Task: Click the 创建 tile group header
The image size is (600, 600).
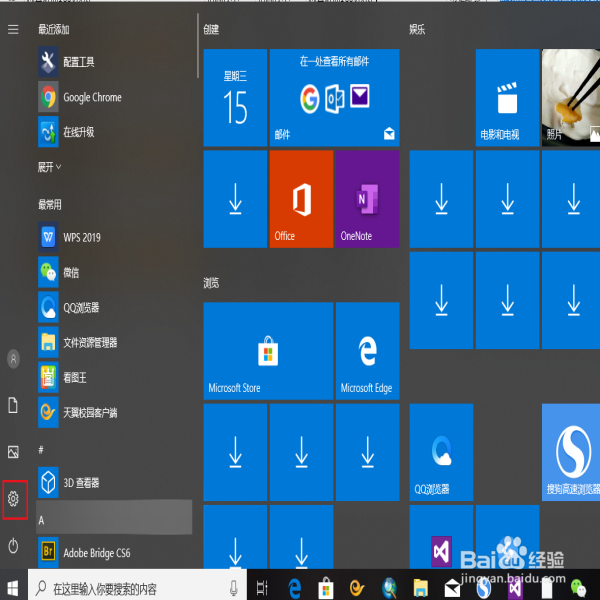Action: click(x=211, y=29)
